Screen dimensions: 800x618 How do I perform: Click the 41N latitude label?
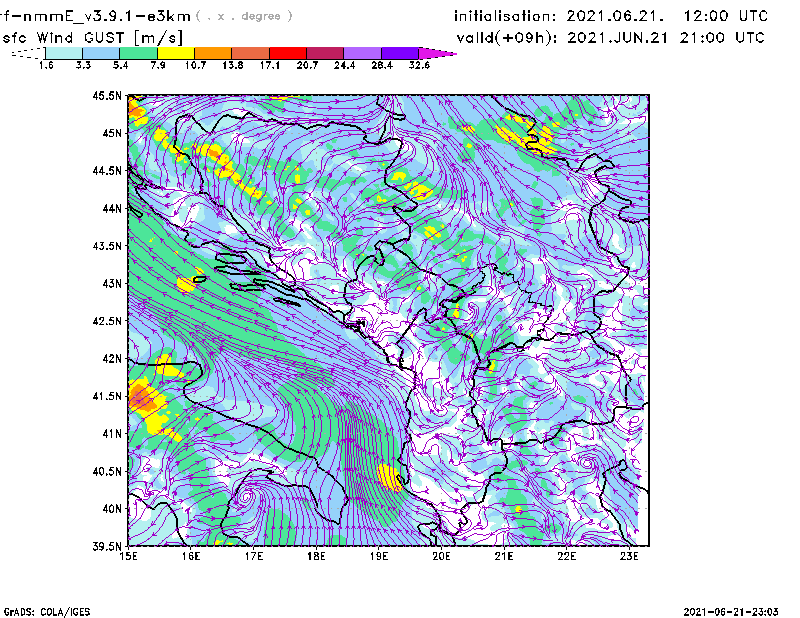click(x=112, y=434)
